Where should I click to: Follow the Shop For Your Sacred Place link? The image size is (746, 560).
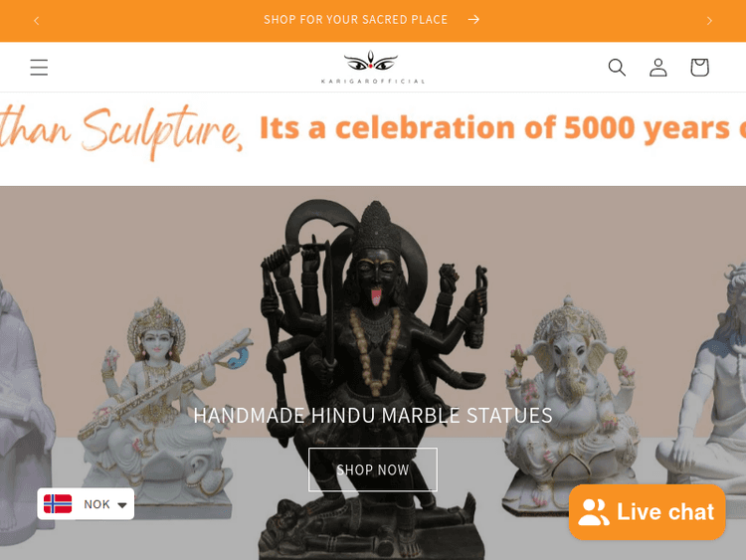(x=355, y=20)
